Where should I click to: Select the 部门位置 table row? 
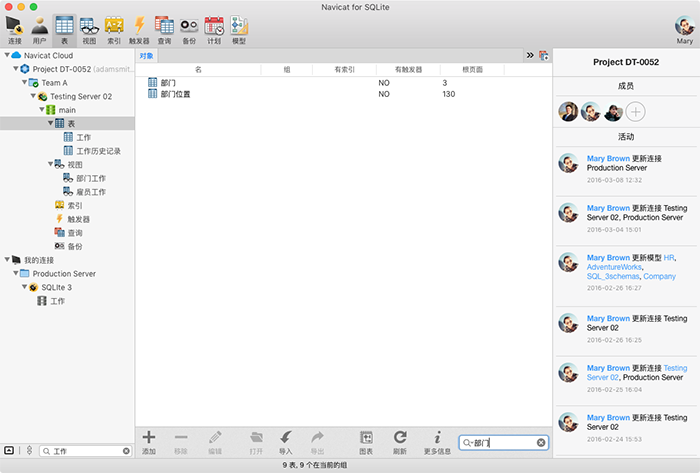pos(344,94)
